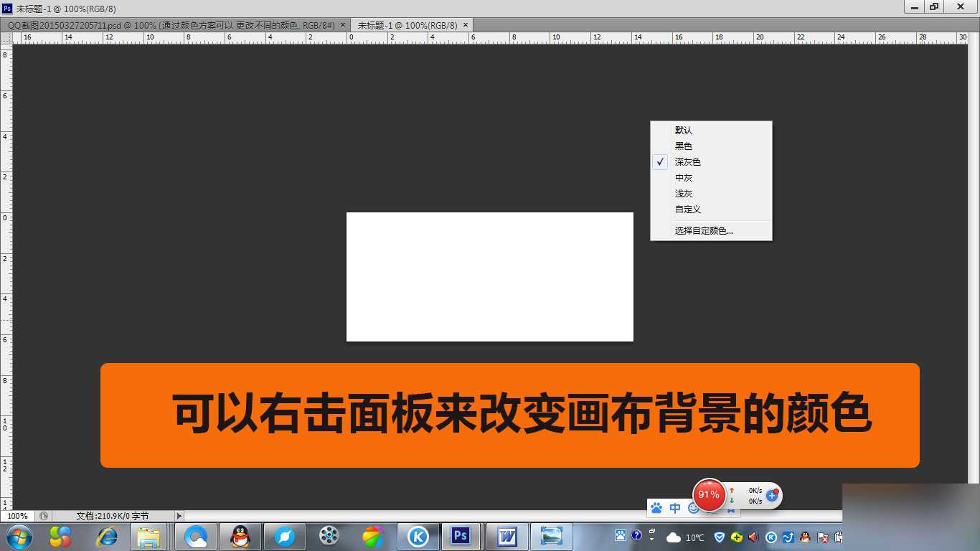Screen dimensions: 980x551
Task: Restore down the Photoshop window
Action: click(933, 6)
